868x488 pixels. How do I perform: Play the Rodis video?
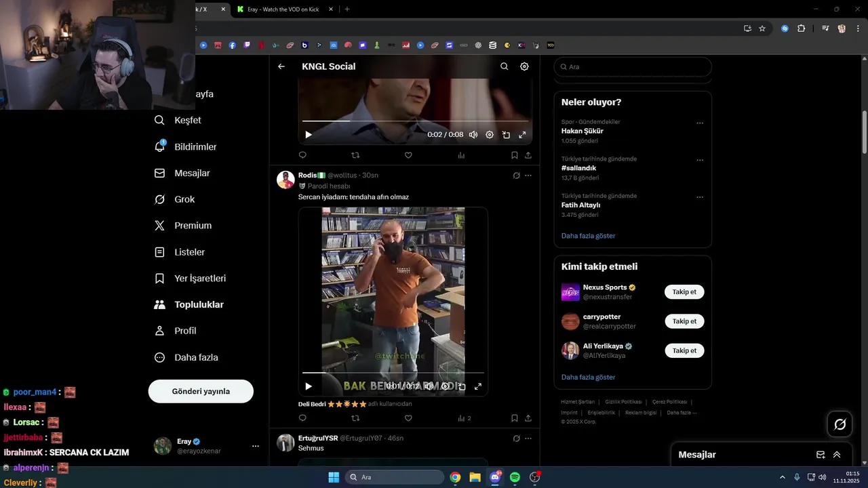pyautogui.click(x=309, y=386)
